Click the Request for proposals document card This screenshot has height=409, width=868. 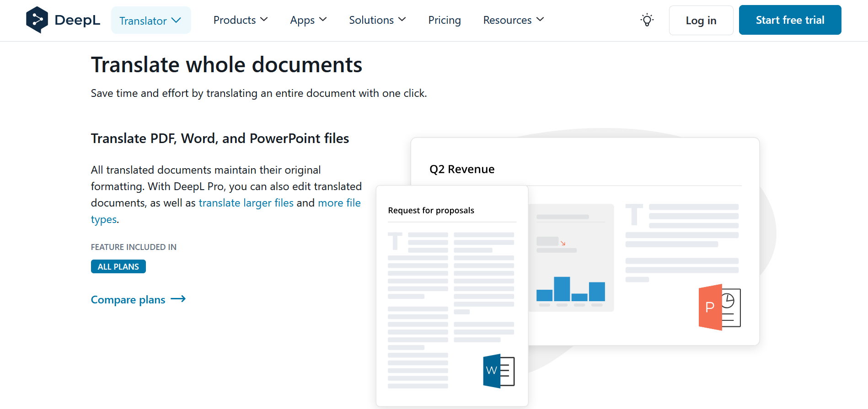[452, 296]
